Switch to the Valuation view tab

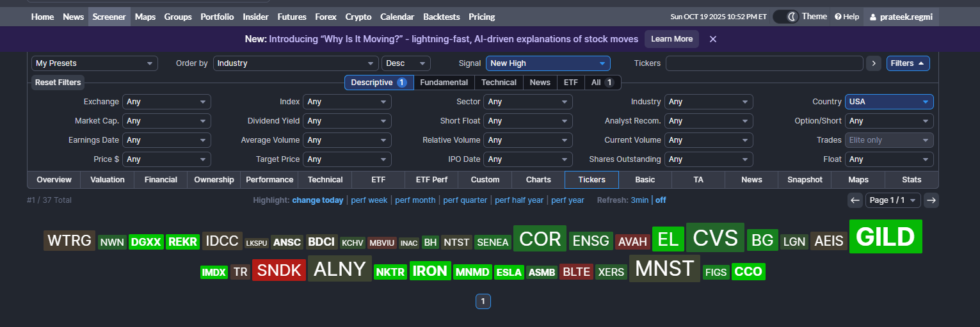[108, 180]
